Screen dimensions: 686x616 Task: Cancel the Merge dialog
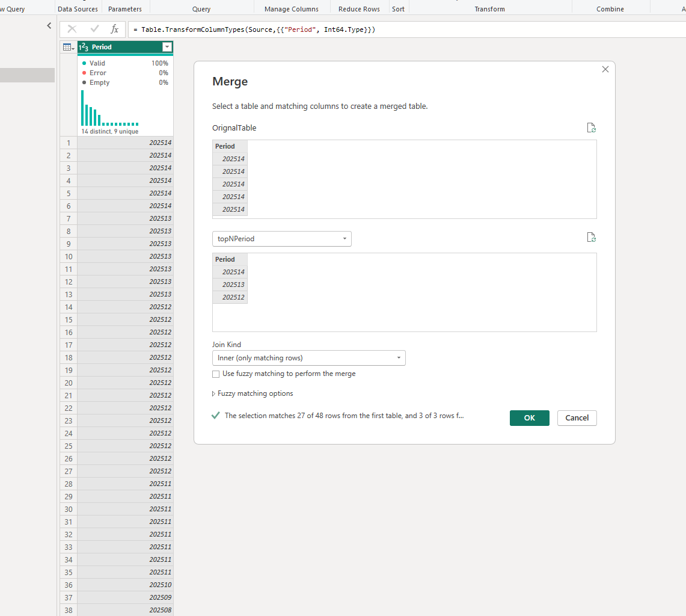click(x=577, y=417)
